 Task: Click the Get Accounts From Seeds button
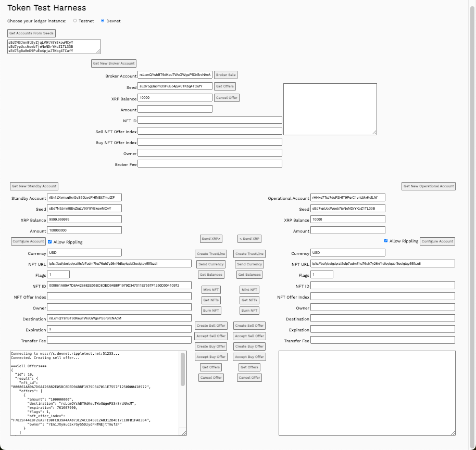pyautogui.click(x=31, y=33)
